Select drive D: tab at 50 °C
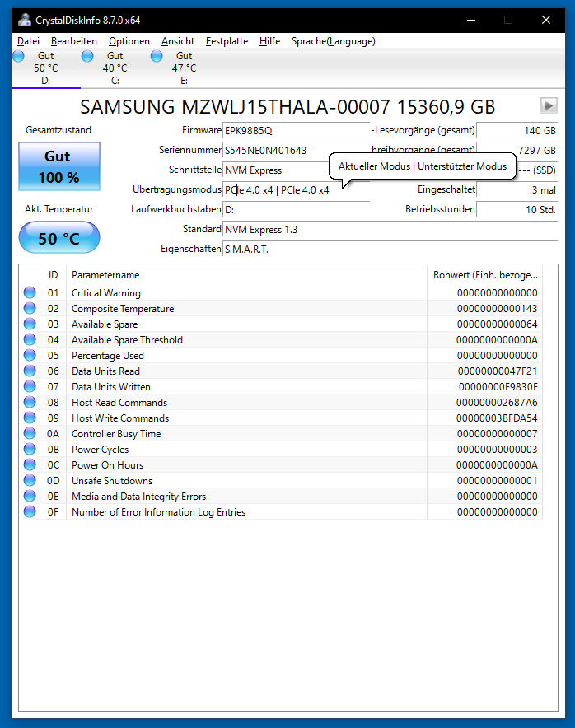Image resolution: width=575 pixels, height=728 pixels. tap(46, 68)
